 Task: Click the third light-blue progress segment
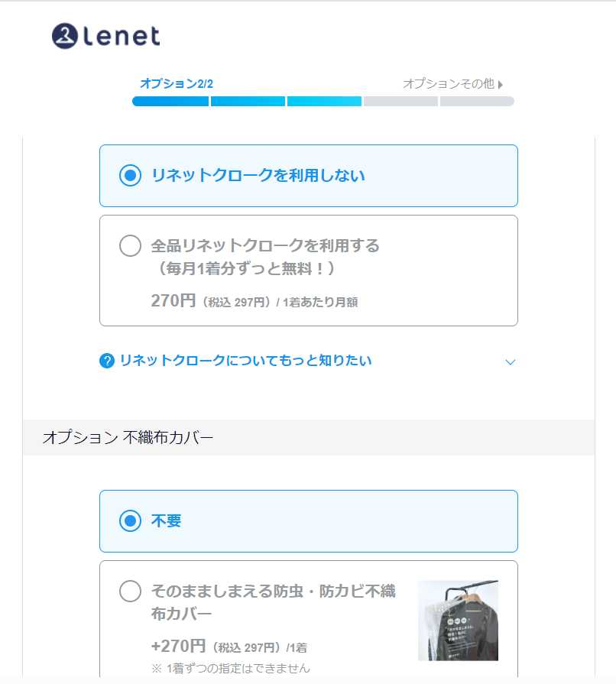coord(324,101)
